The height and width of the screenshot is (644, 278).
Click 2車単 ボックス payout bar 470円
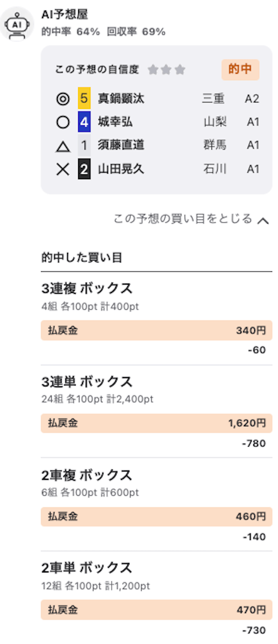pos(156,610)
